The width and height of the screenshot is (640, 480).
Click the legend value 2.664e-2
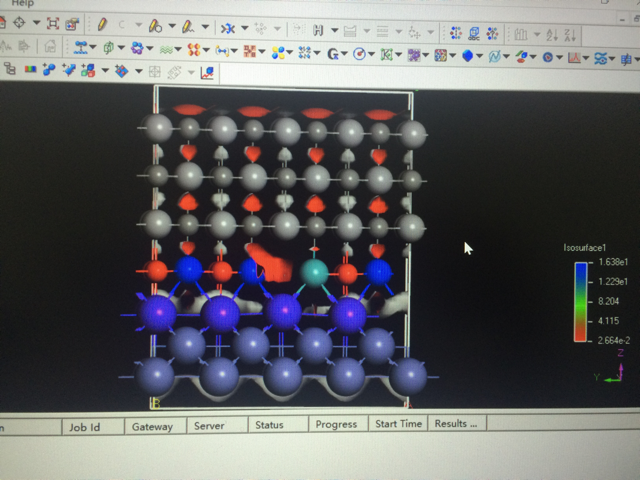[614, 340]
